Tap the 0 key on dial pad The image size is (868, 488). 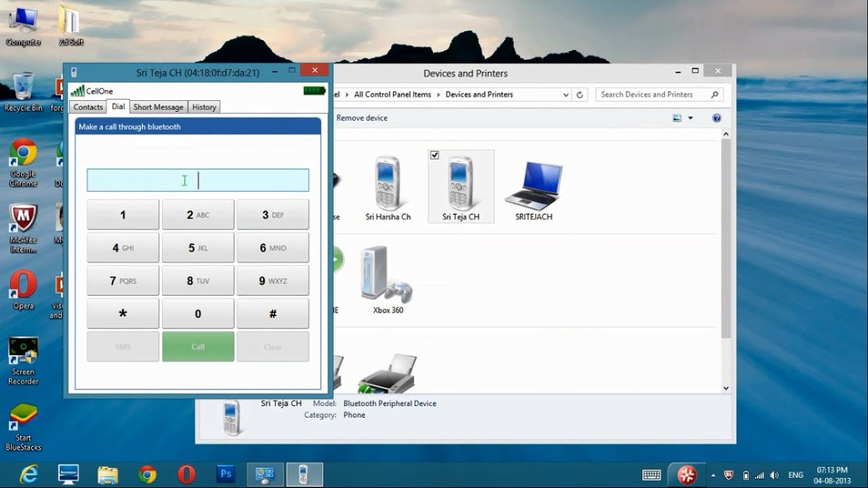coord(198,314)
